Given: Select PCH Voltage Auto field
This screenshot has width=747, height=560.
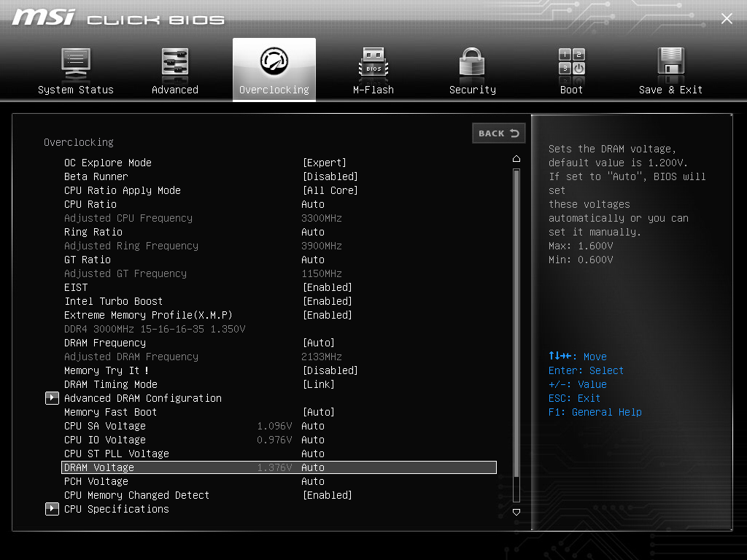Looking at the screenshot, I should 313,481.
